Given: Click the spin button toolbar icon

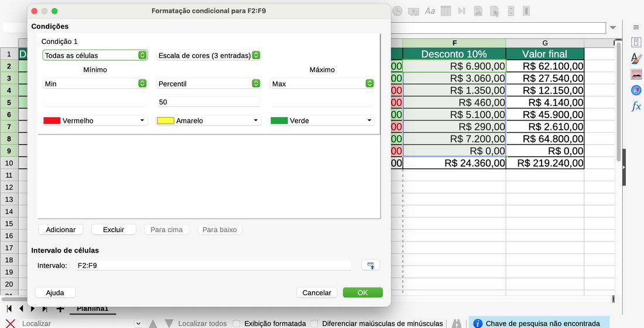Looking at the screenshot, I should (511, 11).
